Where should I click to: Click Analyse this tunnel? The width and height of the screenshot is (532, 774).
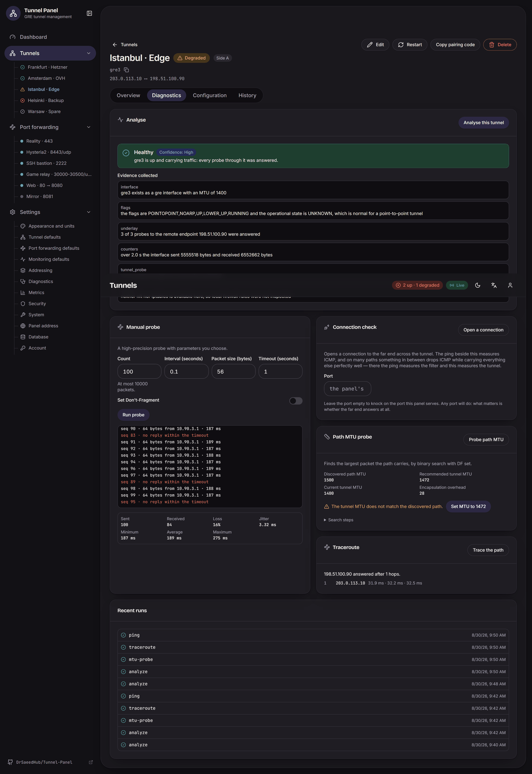pyautogui.click(x=483, y=123)
